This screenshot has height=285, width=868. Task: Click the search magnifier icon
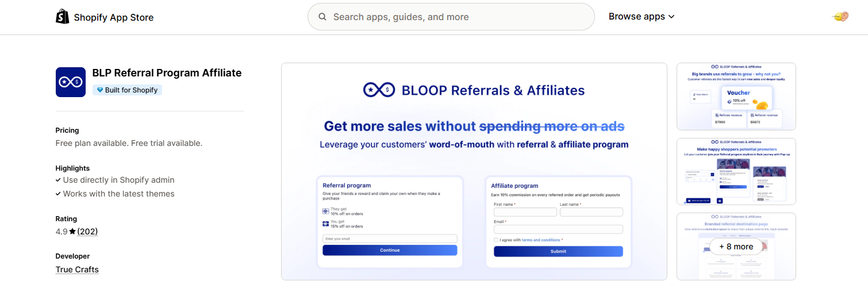pyautogui.click(x=322, y=17)
